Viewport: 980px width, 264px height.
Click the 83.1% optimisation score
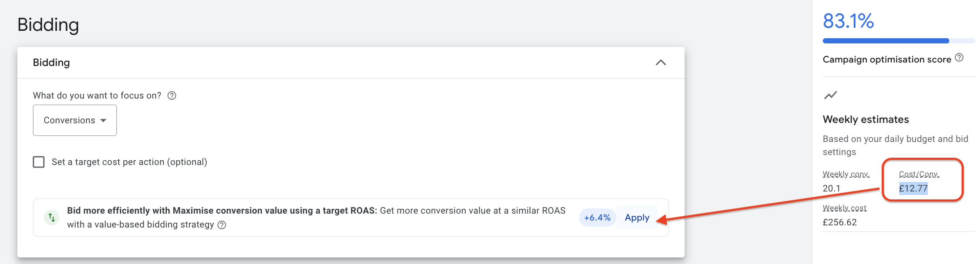coord(848,21)
